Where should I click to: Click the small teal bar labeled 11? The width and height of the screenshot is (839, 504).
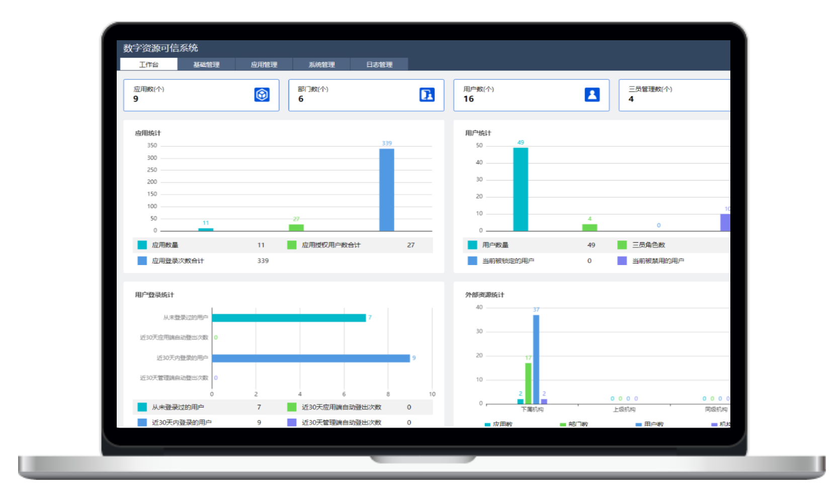click(206, 229)
